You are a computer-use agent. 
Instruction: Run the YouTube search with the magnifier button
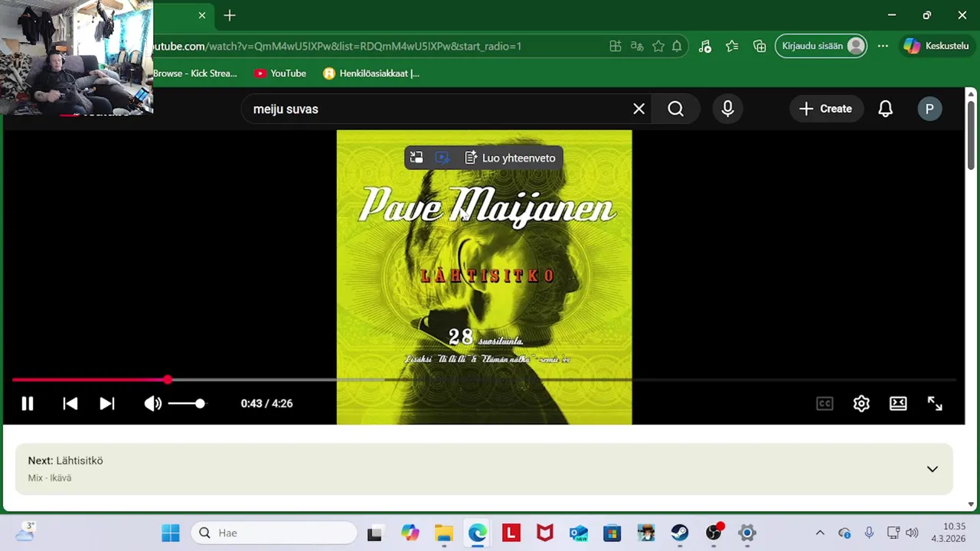click(675, 109)
